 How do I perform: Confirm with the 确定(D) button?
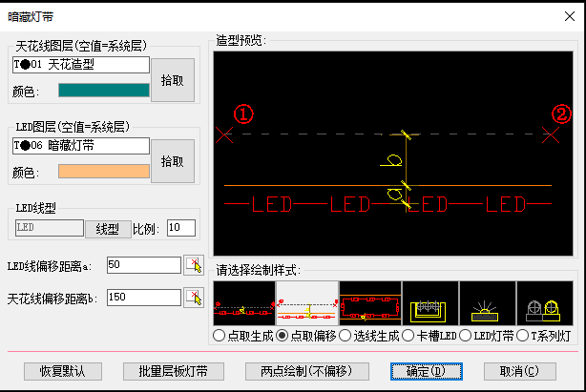424,371
